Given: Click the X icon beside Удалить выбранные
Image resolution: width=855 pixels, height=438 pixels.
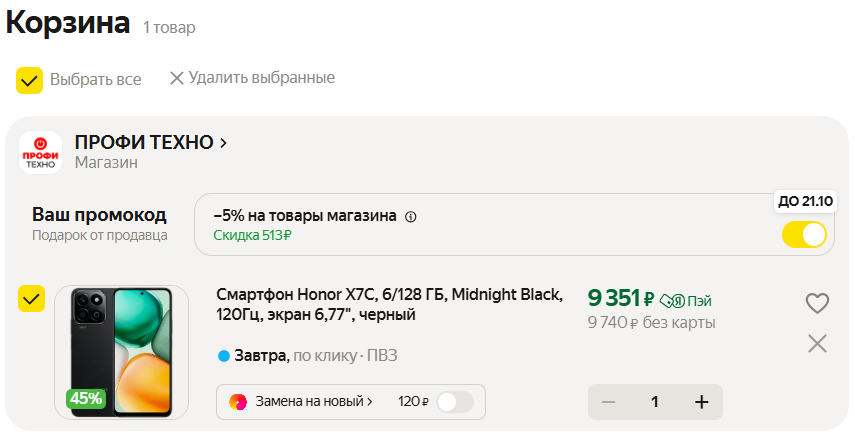Looking at the screenshot, I should point(177,78).
